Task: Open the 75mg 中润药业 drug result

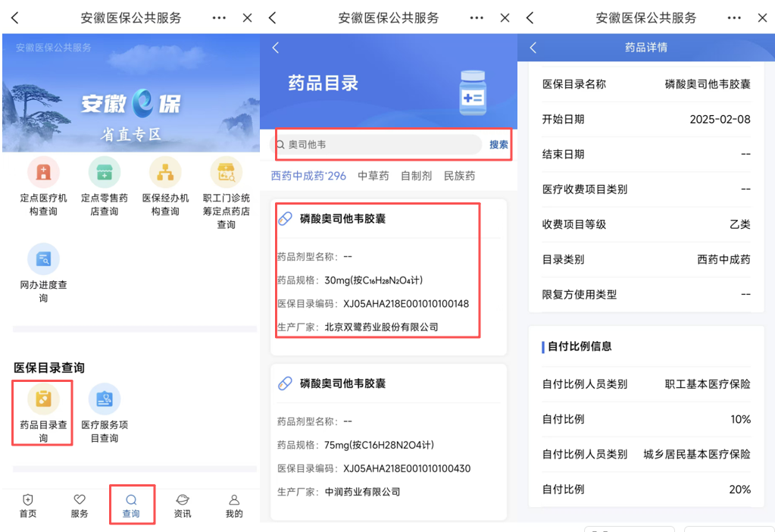Action: (388, 440)
